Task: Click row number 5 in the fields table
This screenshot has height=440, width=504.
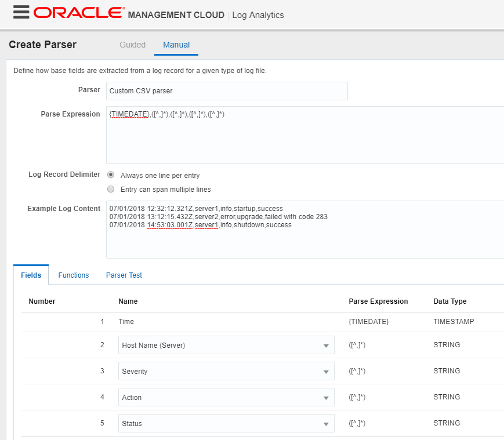Action: point(102,423)
